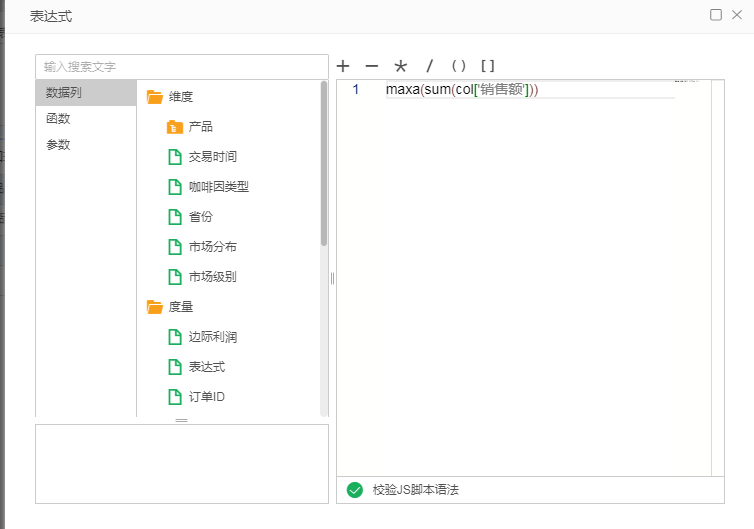The image size is (754, 529).
Task: Validate JS script syntax (校验JS脚本语法)
Action: tap(415, 490)
